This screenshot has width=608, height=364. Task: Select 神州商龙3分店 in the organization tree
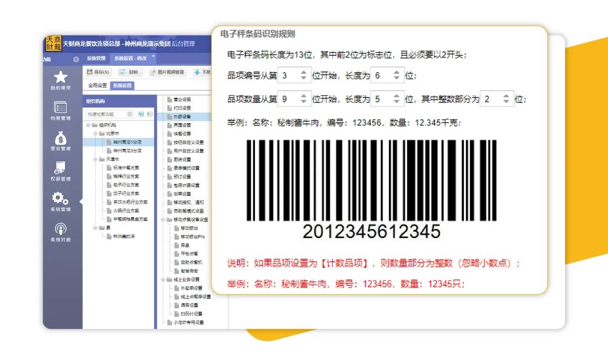pos(128,151)
